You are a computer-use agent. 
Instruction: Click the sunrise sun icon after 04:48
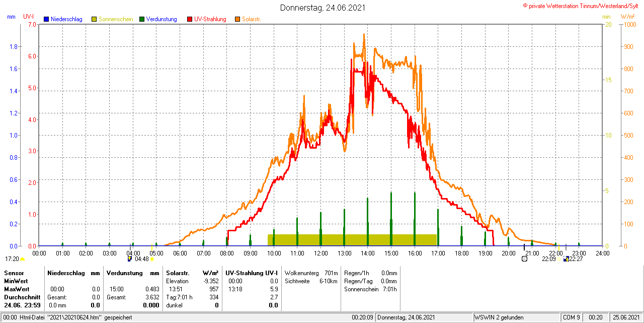pyautogui.click(x=152, y=259)
